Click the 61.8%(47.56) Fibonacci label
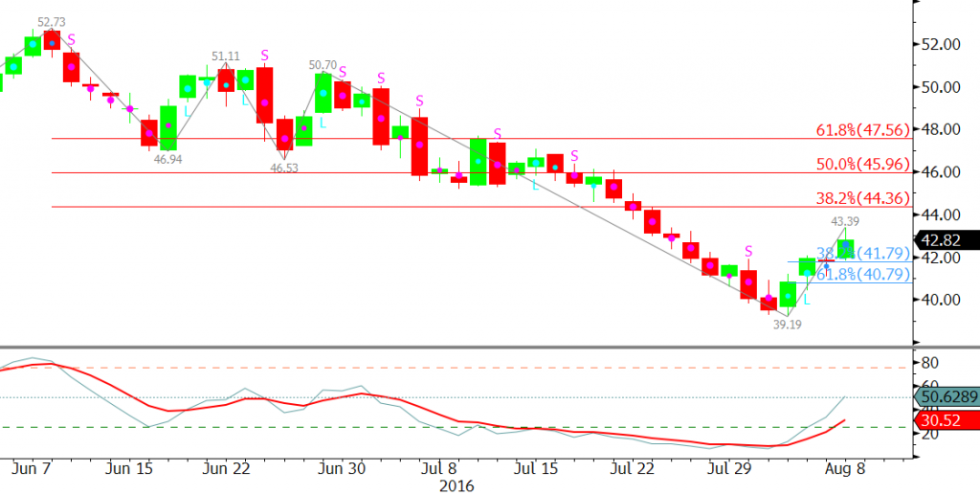980x495 pixels. point(862,130)
